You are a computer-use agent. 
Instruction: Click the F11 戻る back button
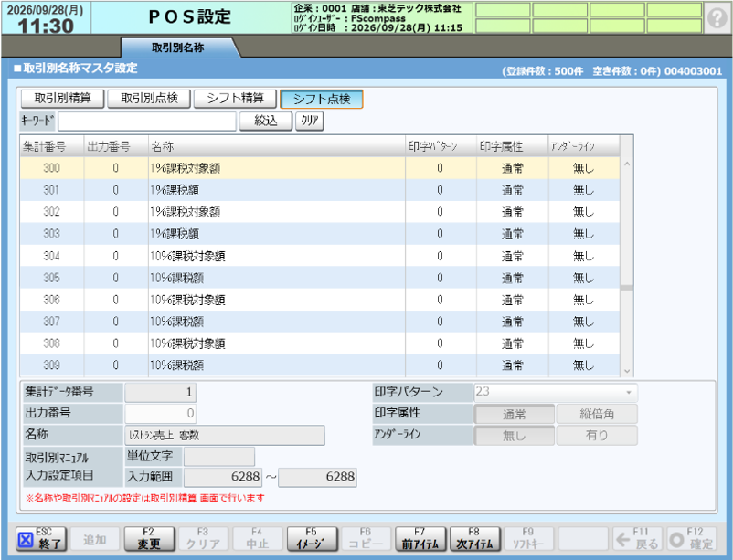point(638,539)
